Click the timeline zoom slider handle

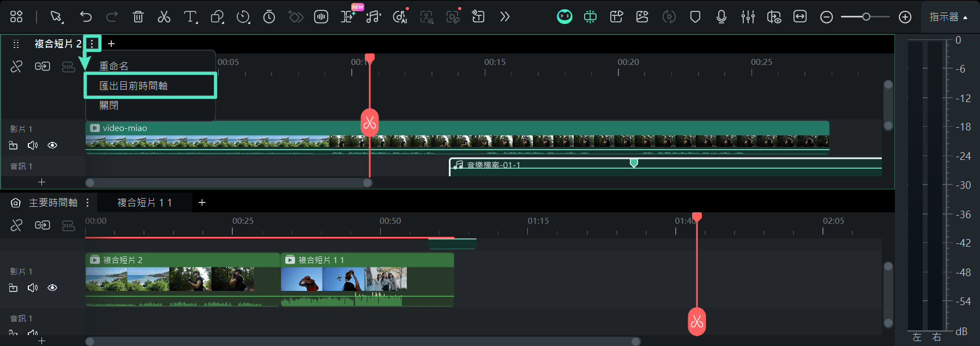[866, 17]
